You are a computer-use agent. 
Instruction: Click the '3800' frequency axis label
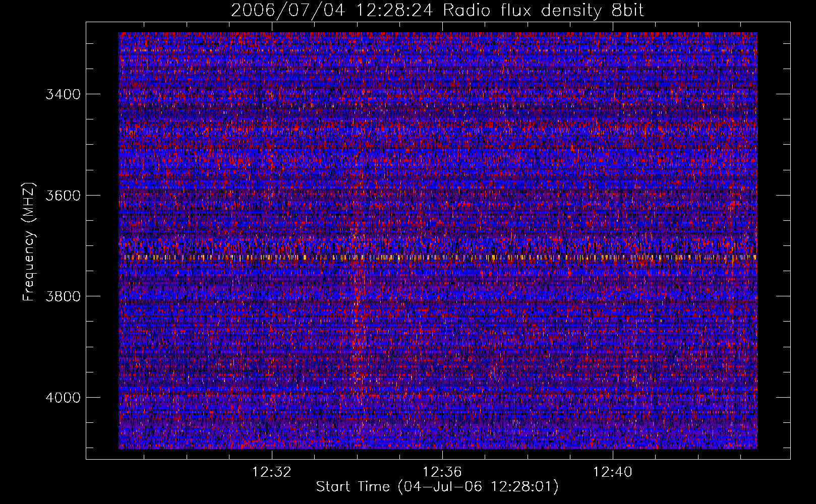(63, 296)
